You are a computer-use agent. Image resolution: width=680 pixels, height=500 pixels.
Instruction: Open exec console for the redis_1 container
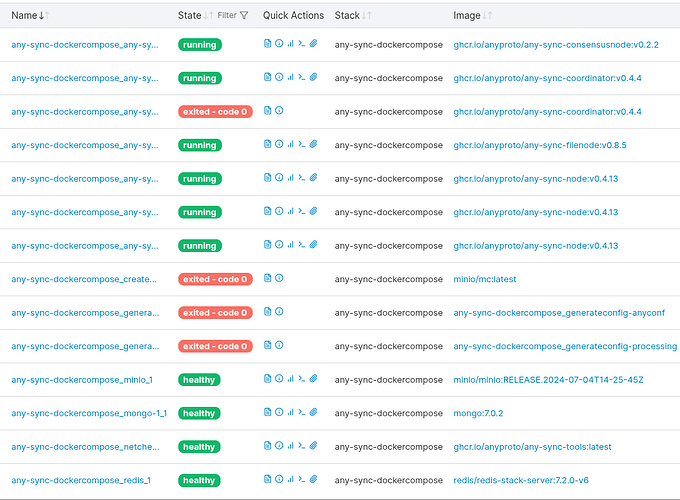pyautogui.click(x=302, y=479)
